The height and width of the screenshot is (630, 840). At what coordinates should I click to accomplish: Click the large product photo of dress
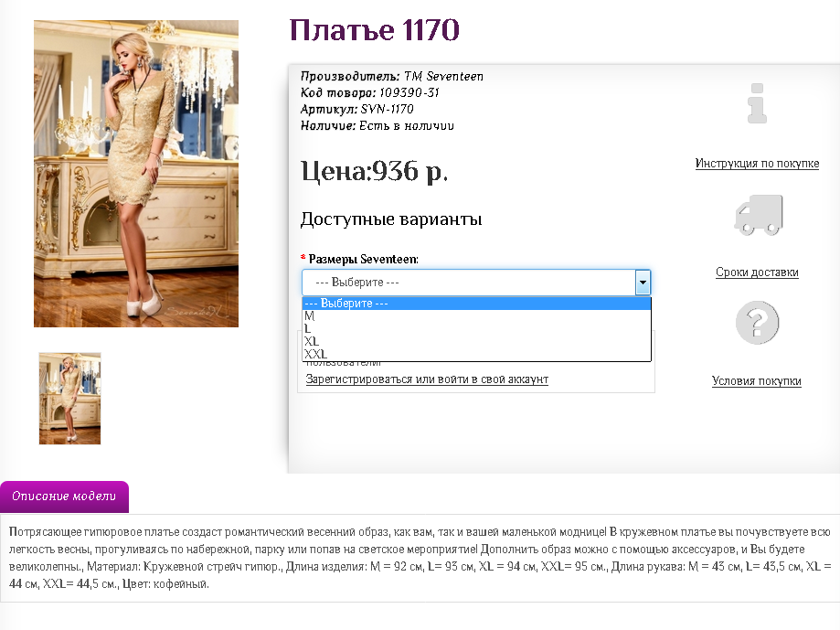[136, 174]
